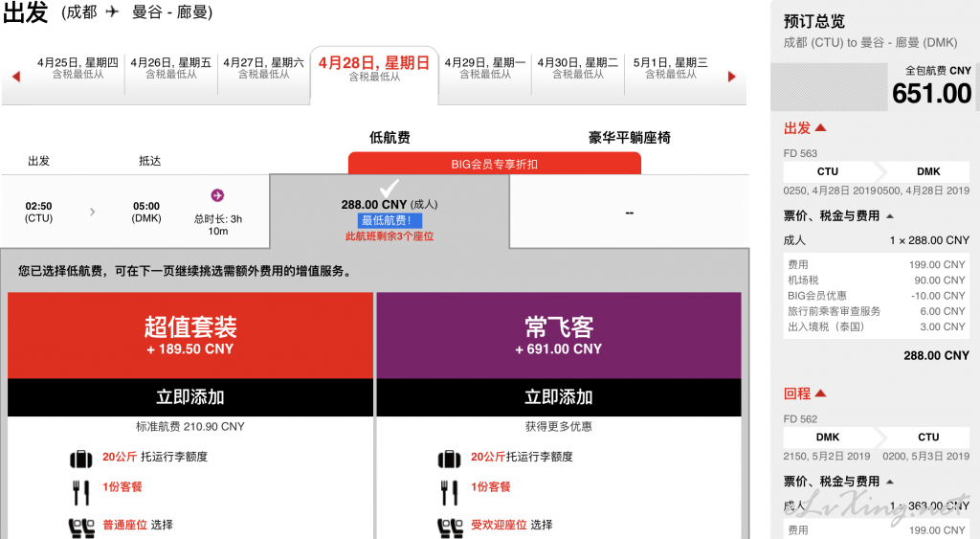Collapse departure 票价、税金与费用 details

[x=838, y=215]
